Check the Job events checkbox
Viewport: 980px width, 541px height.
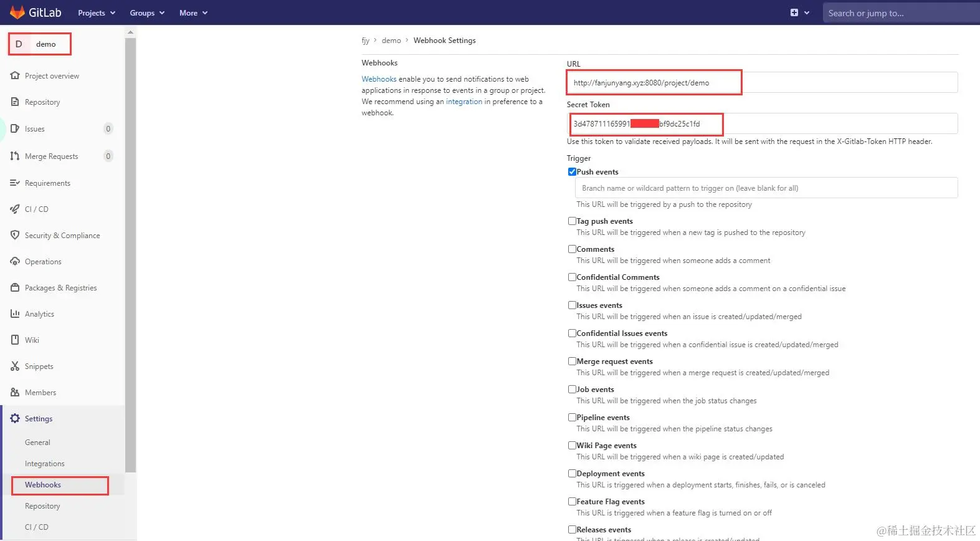click(572, 389)
